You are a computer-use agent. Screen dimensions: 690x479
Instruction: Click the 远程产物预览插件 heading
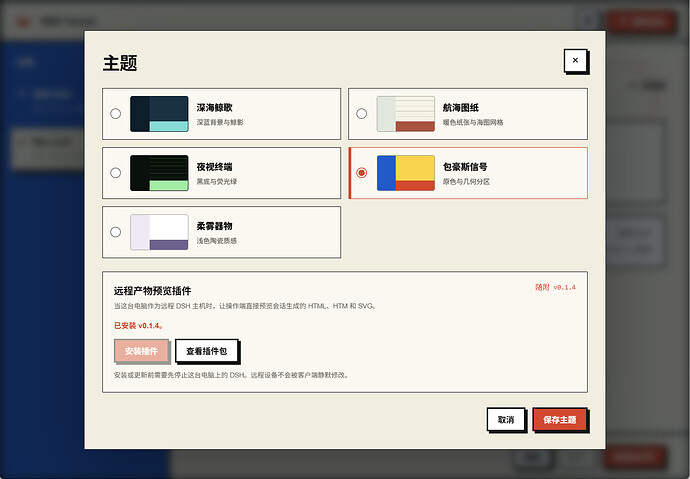(x=152, y=291)
